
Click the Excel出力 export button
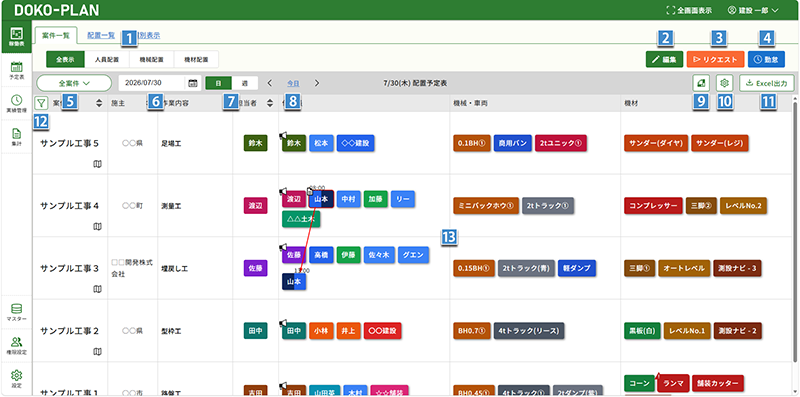point(766,83)
